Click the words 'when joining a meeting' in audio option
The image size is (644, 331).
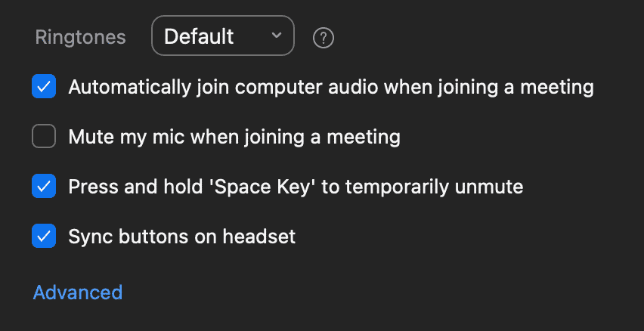click(489, 87)
